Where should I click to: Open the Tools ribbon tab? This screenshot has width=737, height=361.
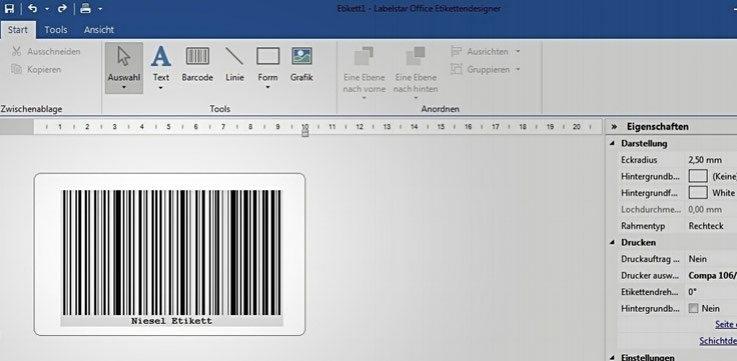(x=56, y=30)
